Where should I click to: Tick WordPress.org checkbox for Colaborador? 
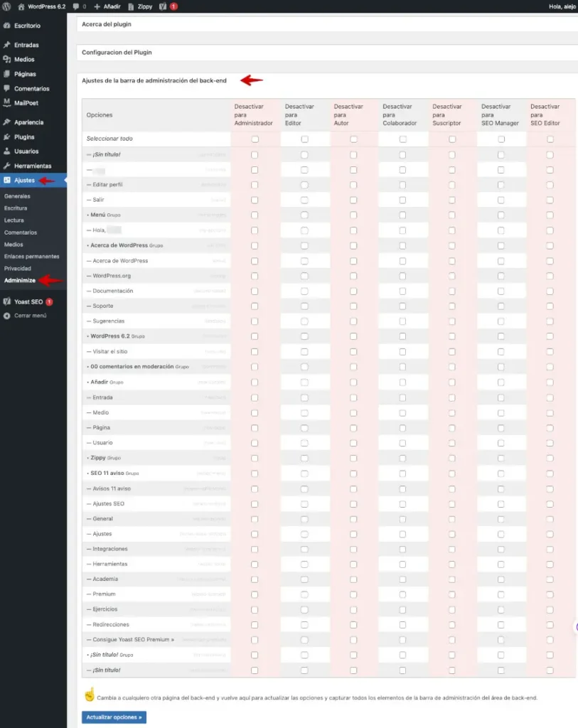tap(402, 276)
